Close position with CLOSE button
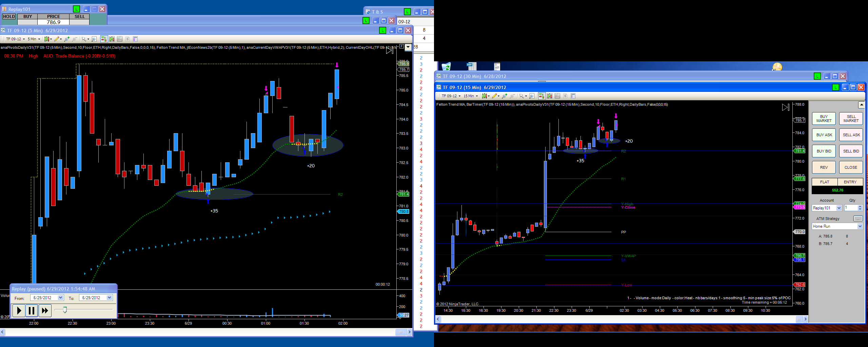The width and height of the screenshot is (868, 347). [851, 167]
